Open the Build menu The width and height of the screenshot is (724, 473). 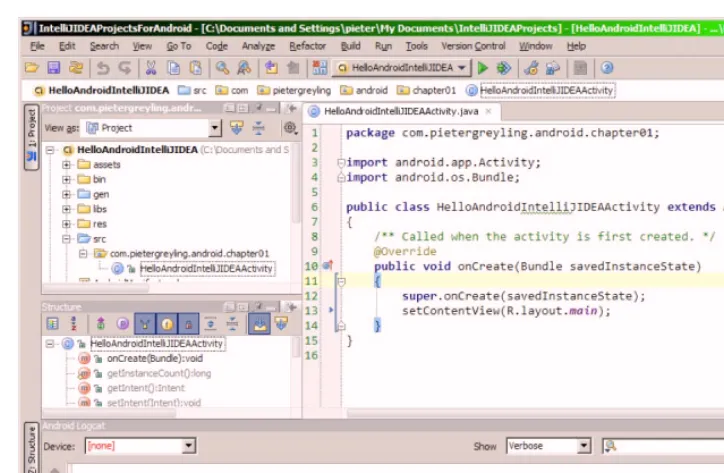point(350,46)
